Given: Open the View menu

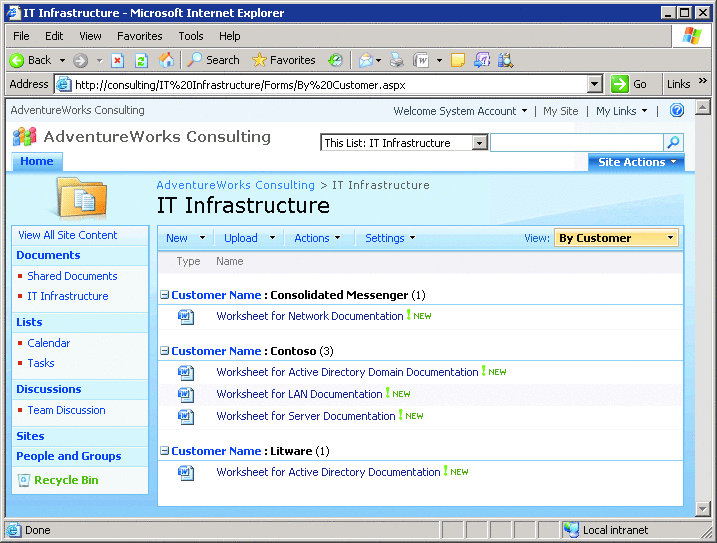Looking at the screenshot, I should [90, 36].
